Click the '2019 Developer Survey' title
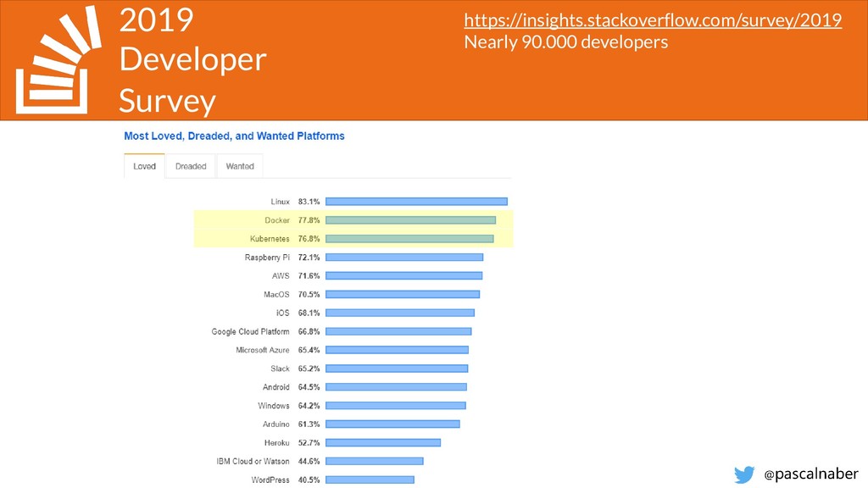The image size is (868, 488). tap(192, 60)
